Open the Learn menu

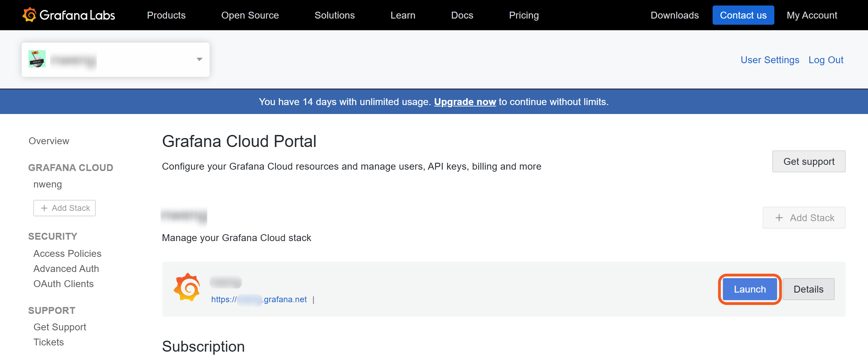pyautogui.click(x=403, y=15)
